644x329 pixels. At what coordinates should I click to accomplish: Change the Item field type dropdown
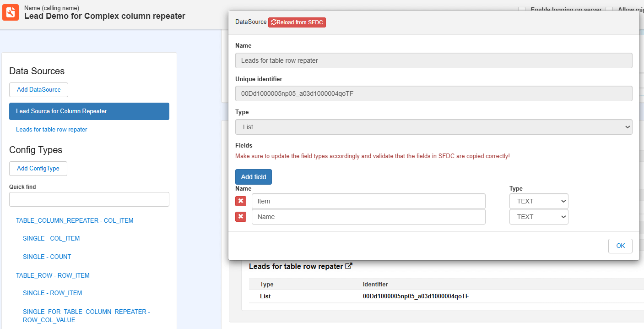[x=539, y=201]
